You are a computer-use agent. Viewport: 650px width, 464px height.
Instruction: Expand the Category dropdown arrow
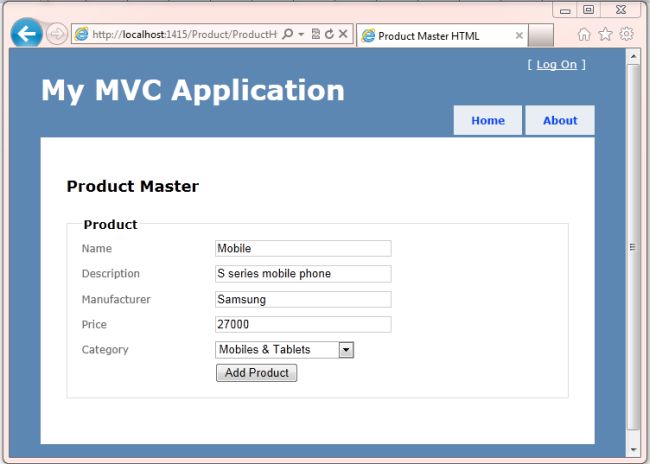pyautogui.click(x=346, y=350)
